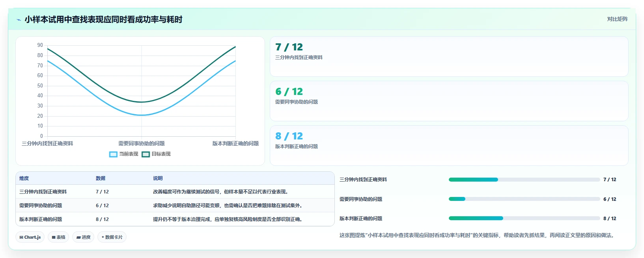The width and height of the screenshot is (644, 258).
Task: Click the 6 / 12 table data cell
Action: [x=102, y=206]
